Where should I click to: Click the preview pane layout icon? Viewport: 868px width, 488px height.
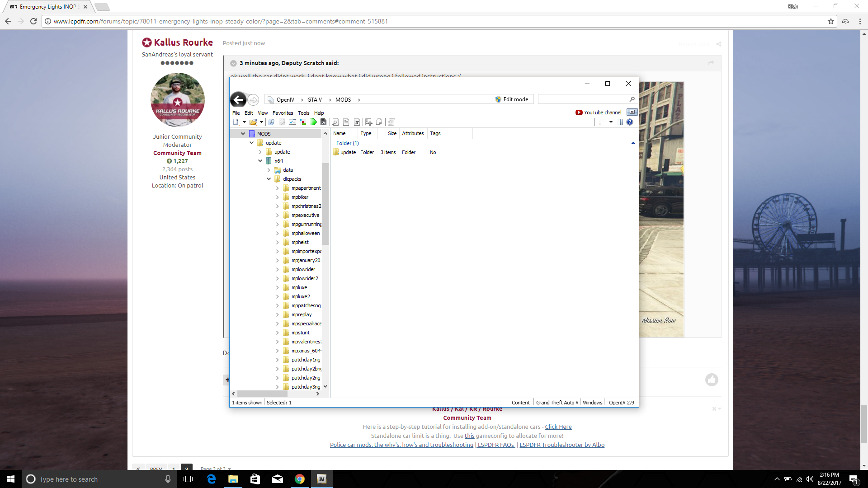point(619,122)
